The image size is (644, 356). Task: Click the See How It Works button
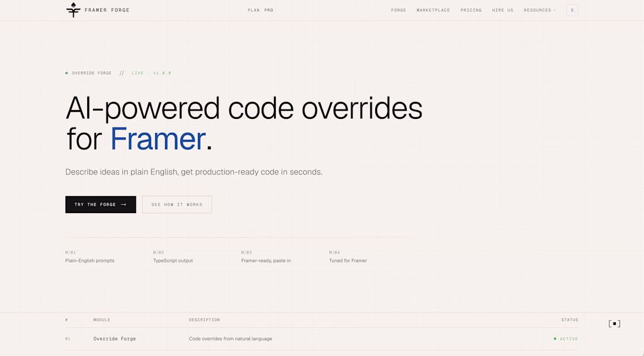pyautogui.click(x=177, y=204)
